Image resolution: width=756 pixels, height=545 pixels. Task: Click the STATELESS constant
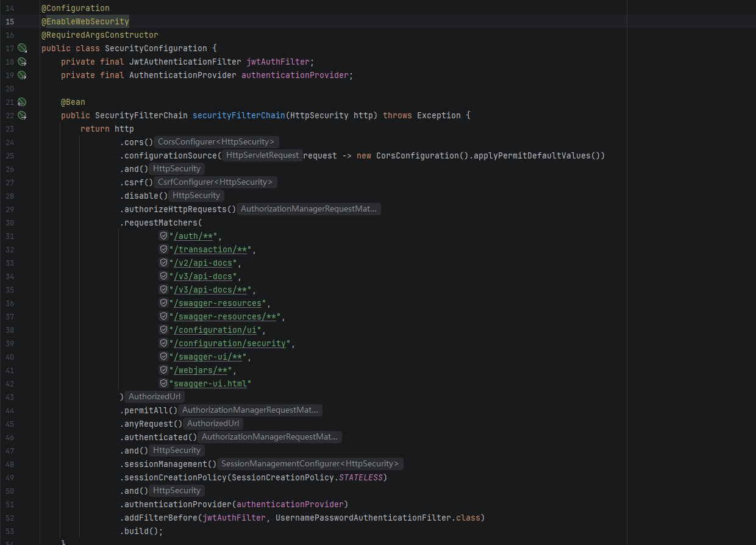point(361,477)
